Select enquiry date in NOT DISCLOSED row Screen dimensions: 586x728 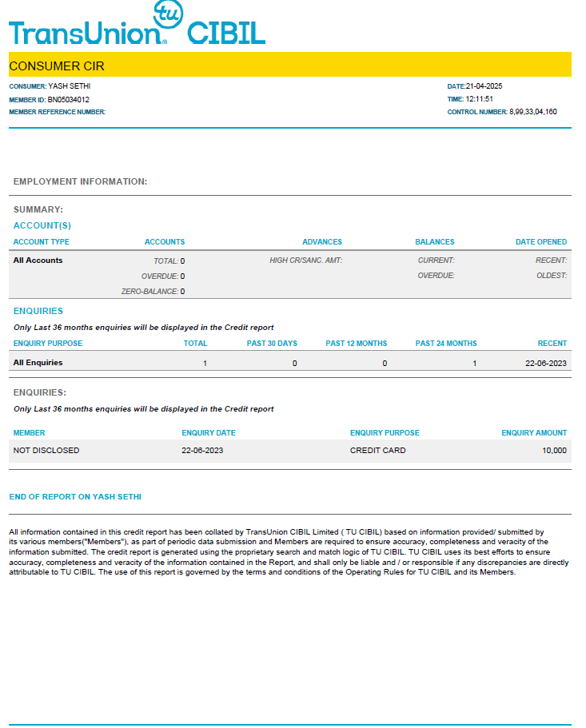pos(202,451)
